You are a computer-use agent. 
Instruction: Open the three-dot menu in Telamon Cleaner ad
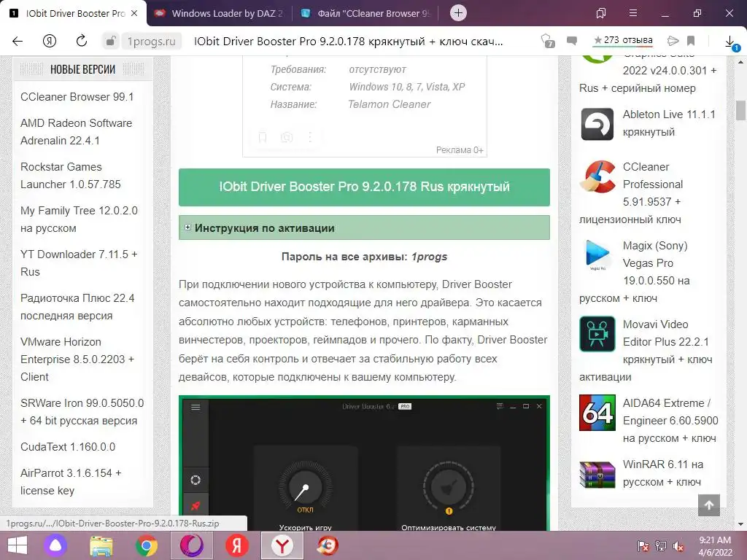(x=310, y=138)
